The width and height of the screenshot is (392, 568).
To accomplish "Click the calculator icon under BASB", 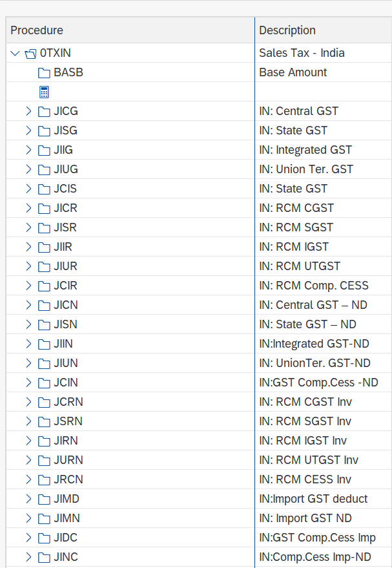I will coord(44,92).
